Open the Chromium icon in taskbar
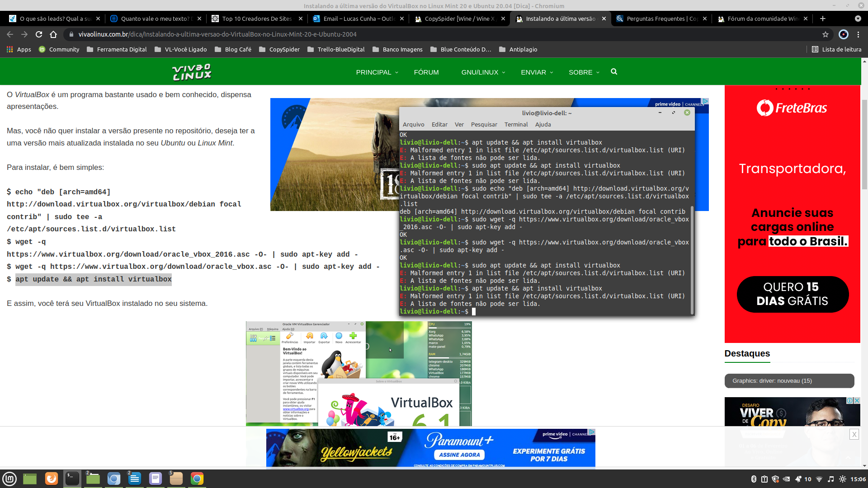 [x=114, y=479]
